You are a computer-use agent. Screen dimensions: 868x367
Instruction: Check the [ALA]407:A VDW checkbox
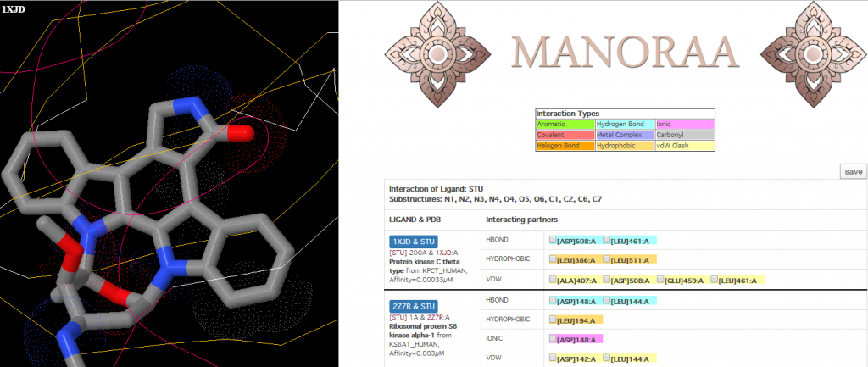click(x=554, y=280)
